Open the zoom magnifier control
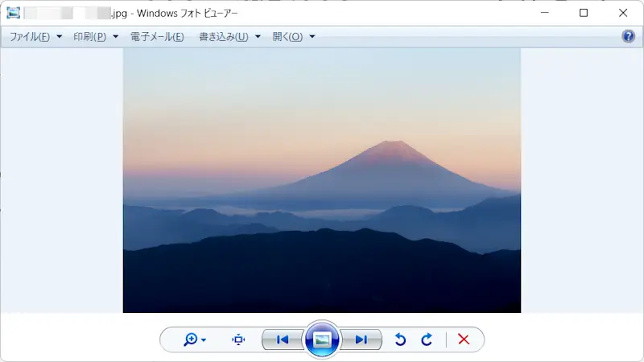This screenshot has width=644, height=362. pyautogui.click(x=191, y=339)
